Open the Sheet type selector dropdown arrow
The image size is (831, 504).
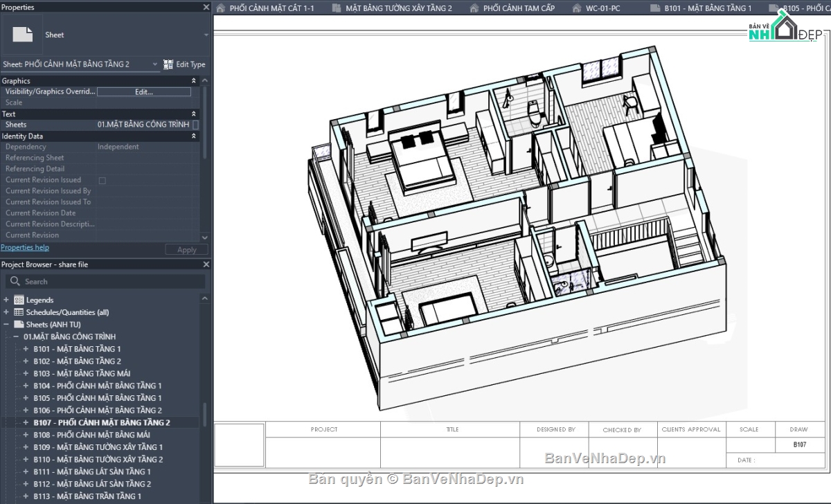[206, 35]
